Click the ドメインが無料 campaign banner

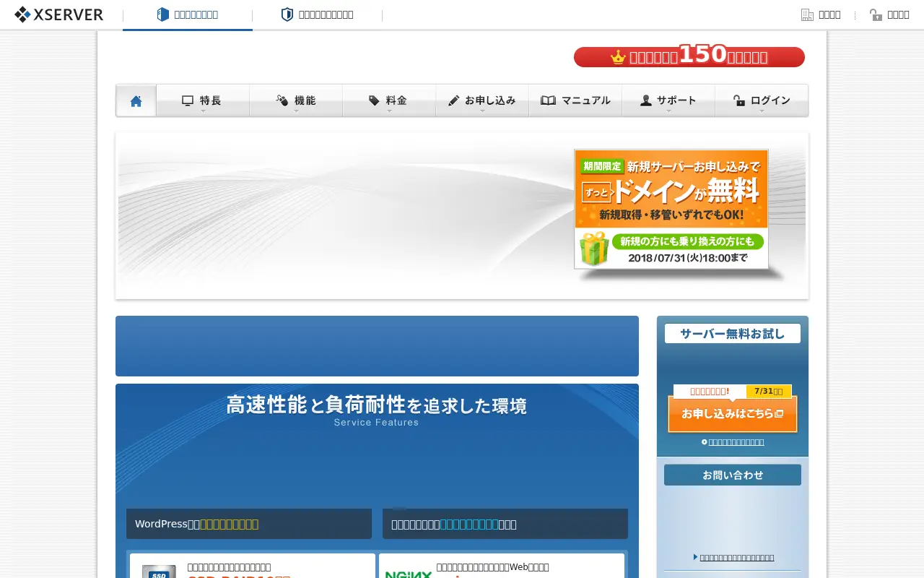click(x=671, y=209)
